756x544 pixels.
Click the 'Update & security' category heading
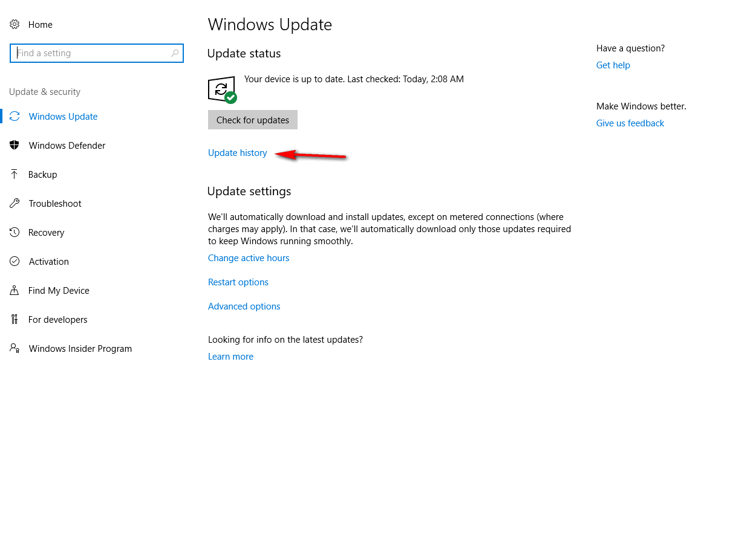point(45,92)
